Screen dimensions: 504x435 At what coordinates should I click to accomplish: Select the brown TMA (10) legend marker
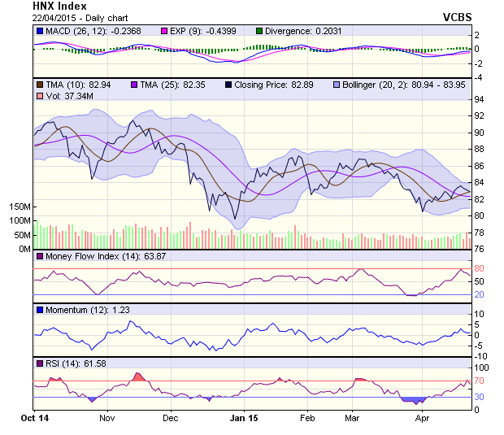tap(39, 85)
